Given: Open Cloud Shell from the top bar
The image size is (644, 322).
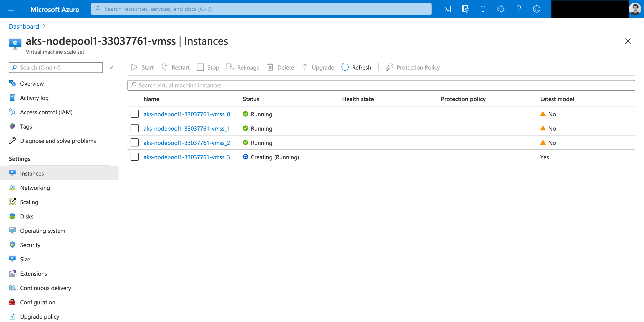Looking at the screenshot, I should tap(447, 9).
